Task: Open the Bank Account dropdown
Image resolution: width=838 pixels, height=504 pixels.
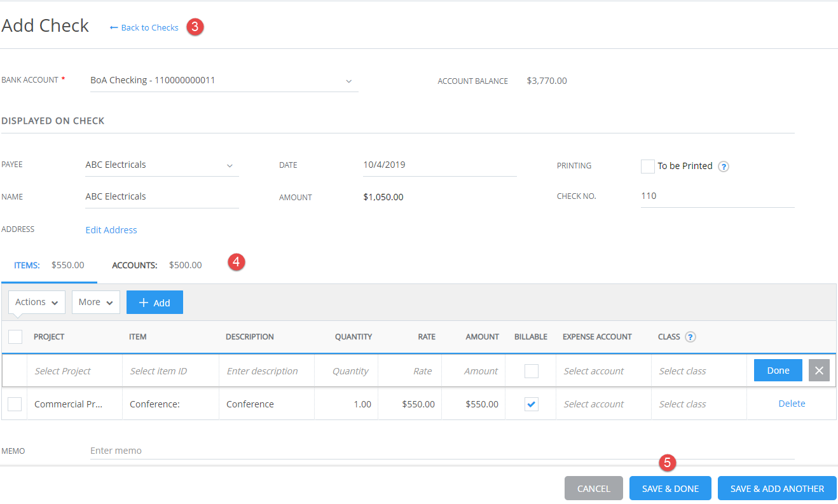Action: 224,81
